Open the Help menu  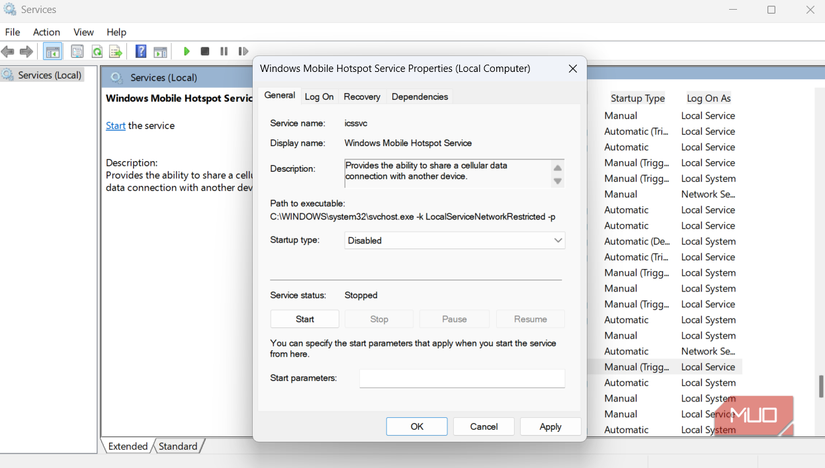116,32
